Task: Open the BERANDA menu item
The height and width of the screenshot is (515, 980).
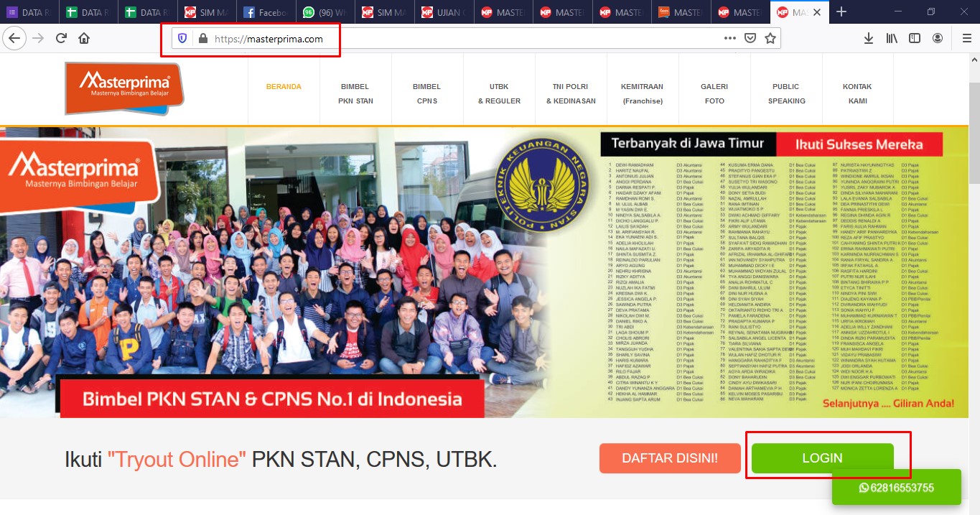Action: click(284, 87)
